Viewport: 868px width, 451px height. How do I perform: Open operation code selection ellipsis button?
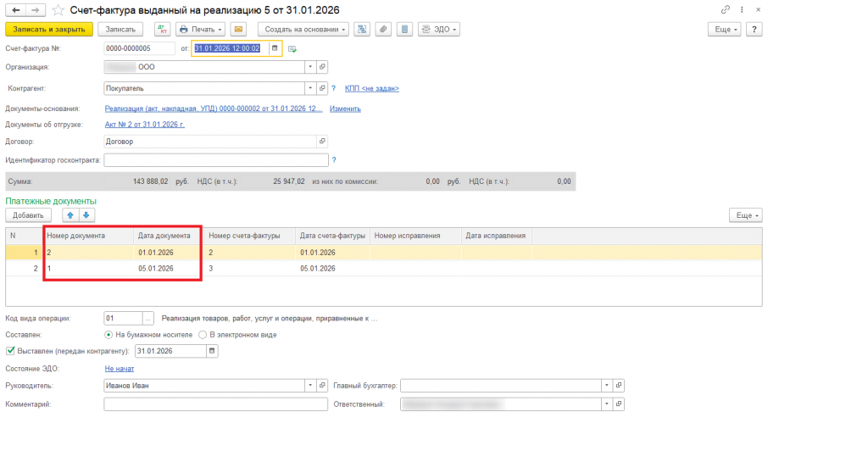point(147,318)
